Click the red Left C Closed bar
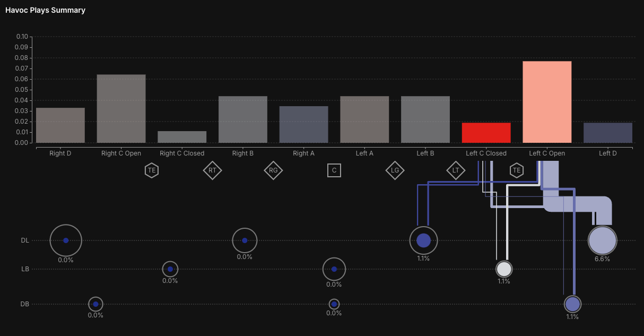 pyautogui.click(x=486, y=133)
